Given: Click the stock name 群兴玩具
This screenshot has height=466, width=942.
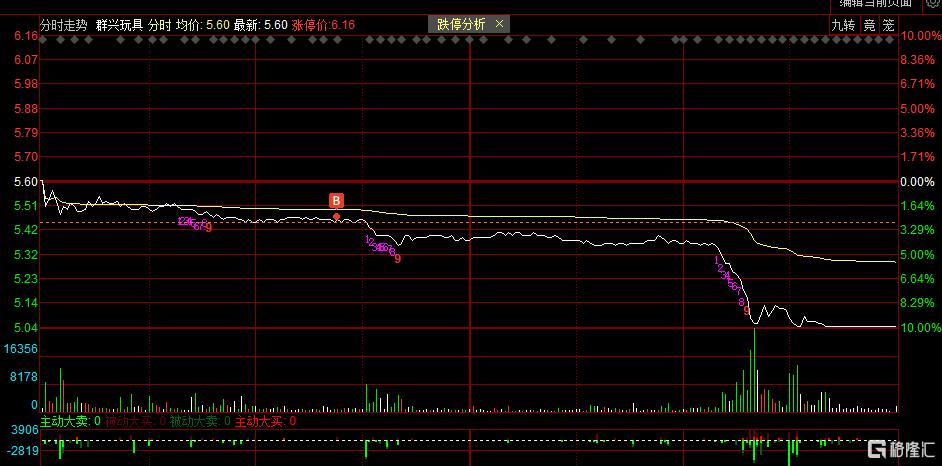Looking at the screenshot, I should [119, 25].
